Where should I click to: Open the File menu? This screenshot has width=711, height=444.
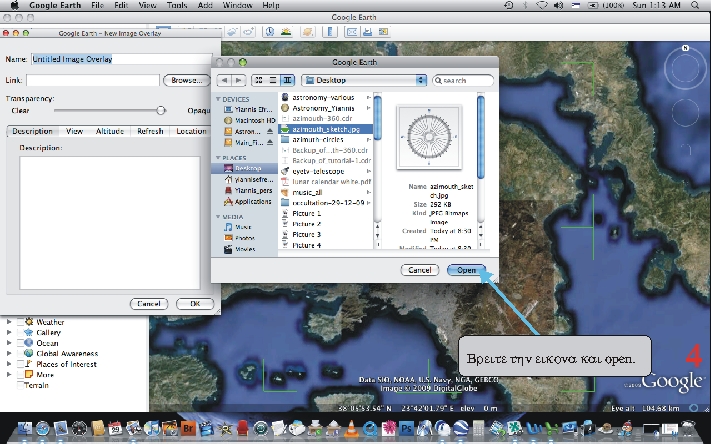point(97,5)
